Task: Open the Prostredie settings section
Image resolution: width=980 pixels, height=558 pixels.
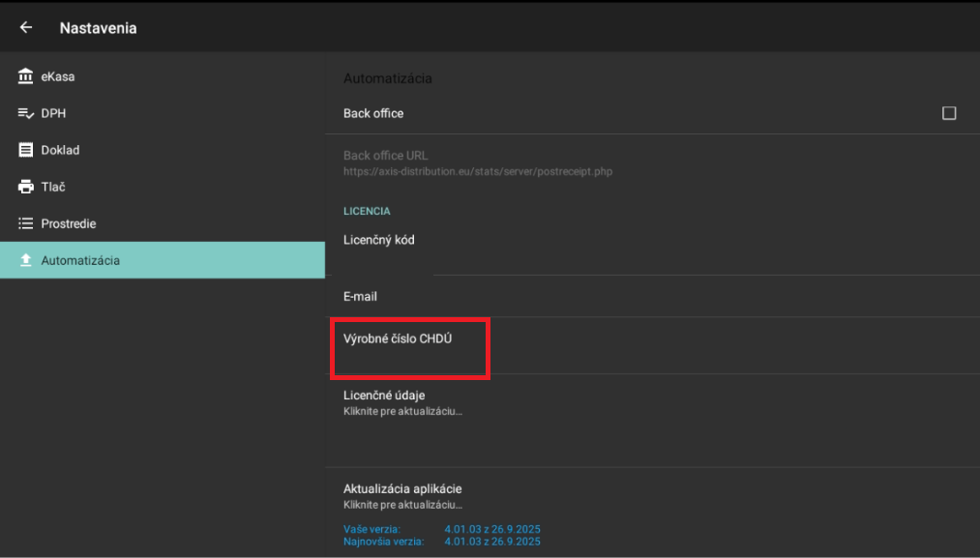Action: pos(68,223)
